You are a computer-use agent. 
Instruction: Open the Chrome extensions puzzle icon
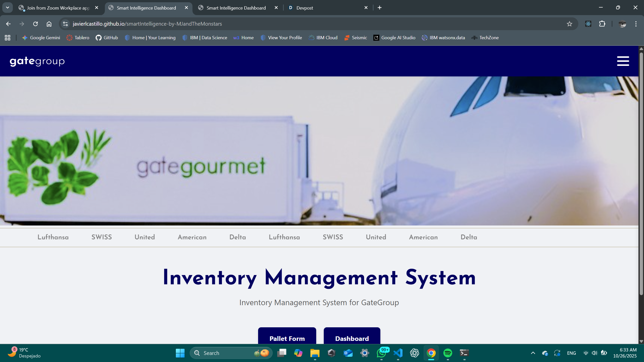[x=602, y=24]
